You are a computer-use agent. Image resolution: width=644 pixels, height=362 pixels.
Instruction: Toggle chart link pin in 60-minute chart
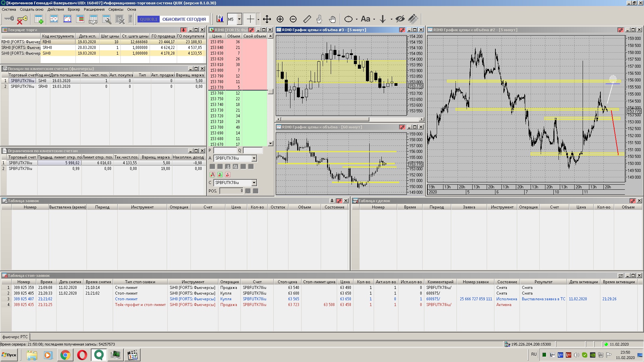[x=402, y=127]
